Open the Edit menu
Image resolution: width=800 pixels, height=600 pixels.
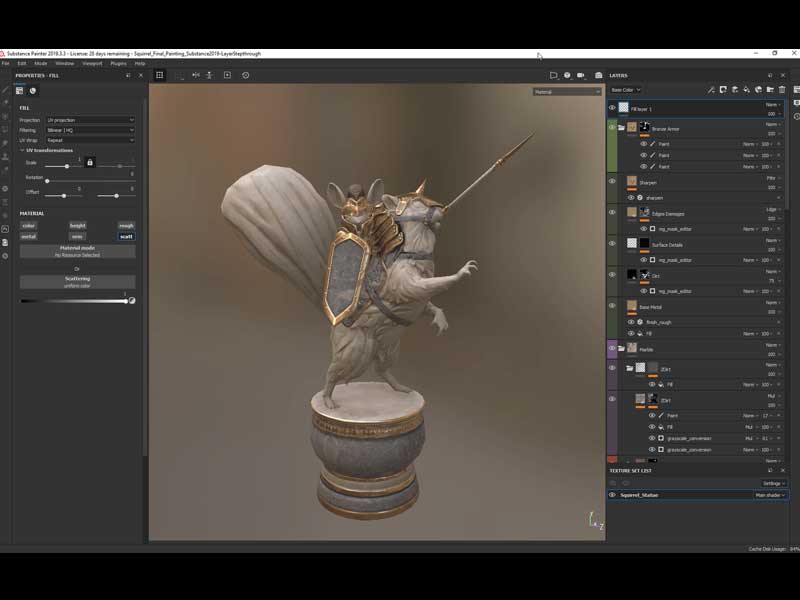pos(22,63)
